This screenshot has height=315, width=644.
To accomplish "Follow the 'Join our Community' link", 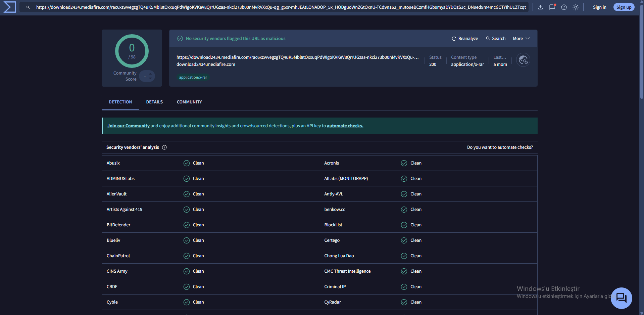I will tap(129, 126).
